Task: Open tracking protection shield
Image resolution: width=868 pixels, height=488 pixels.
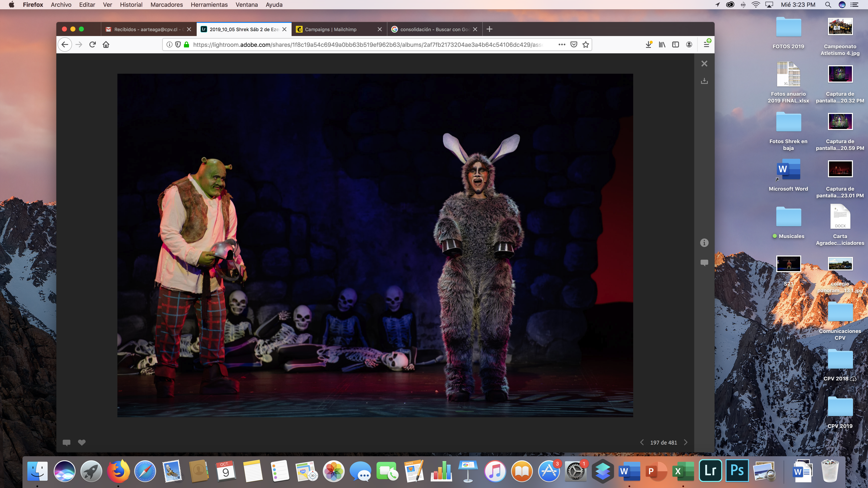Action: 178,44
